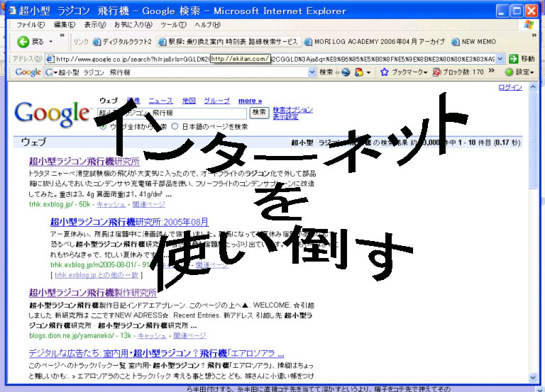Click the page icon in the address bar

50,59
